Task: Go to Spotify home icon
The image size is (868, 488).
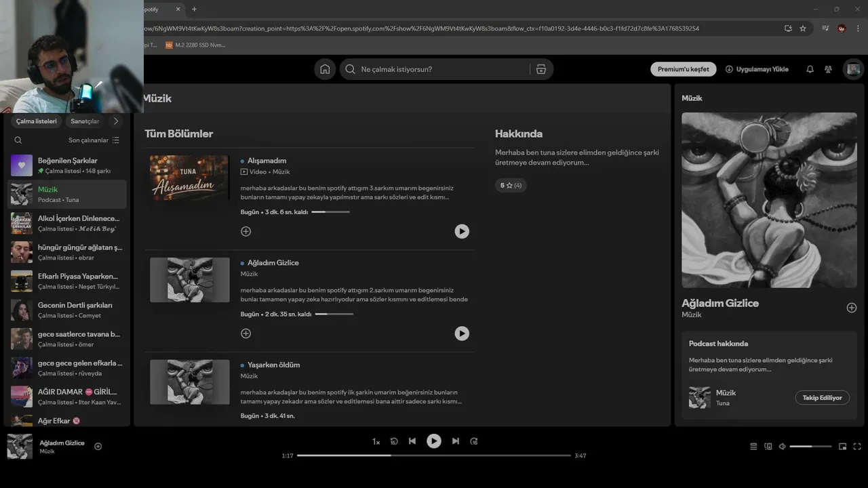Action: (325, 69)
